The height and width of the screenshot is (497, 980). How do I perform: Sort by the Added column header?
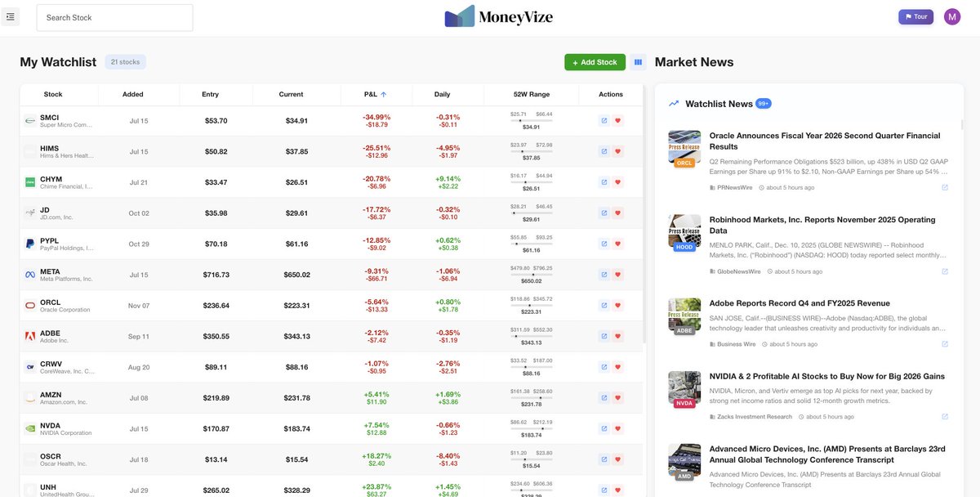coord(133,94)
